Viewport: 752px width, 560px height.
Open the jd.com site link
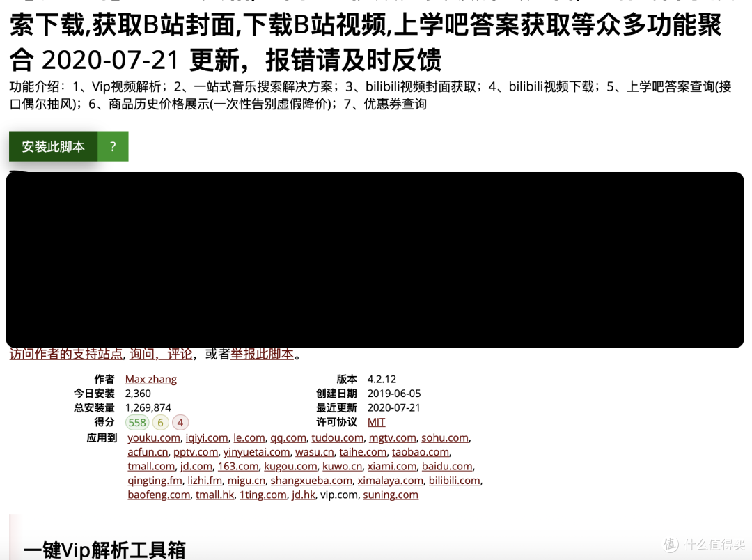click(x=196, y=467)
